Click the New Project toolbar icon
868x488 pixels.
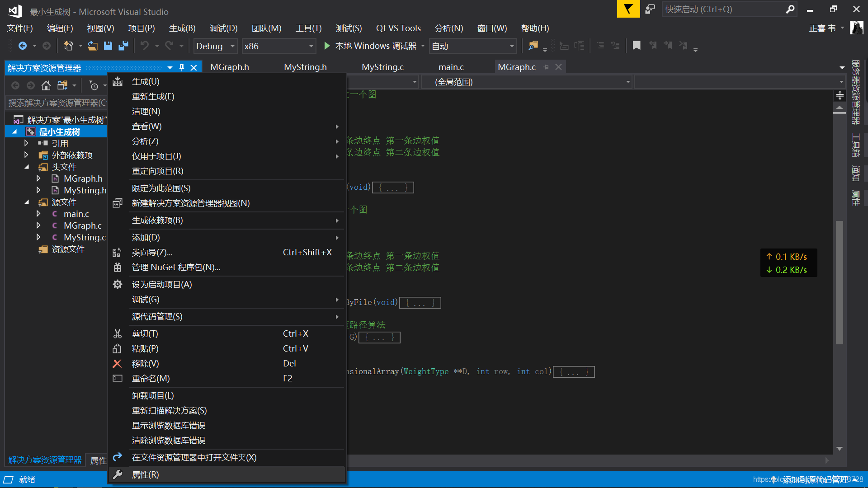(x=68, y=46)
